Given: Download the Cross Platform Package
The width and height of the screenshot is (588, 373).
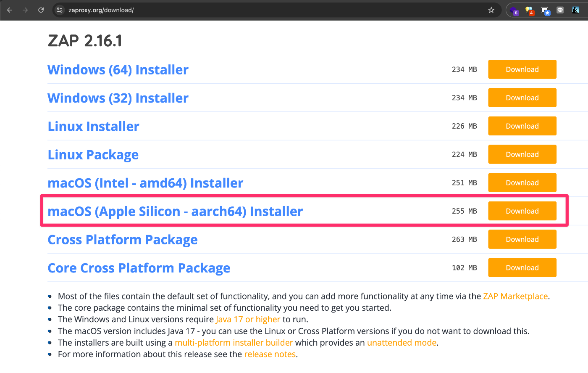Looking at the screenshot, I should click(522, 239).
